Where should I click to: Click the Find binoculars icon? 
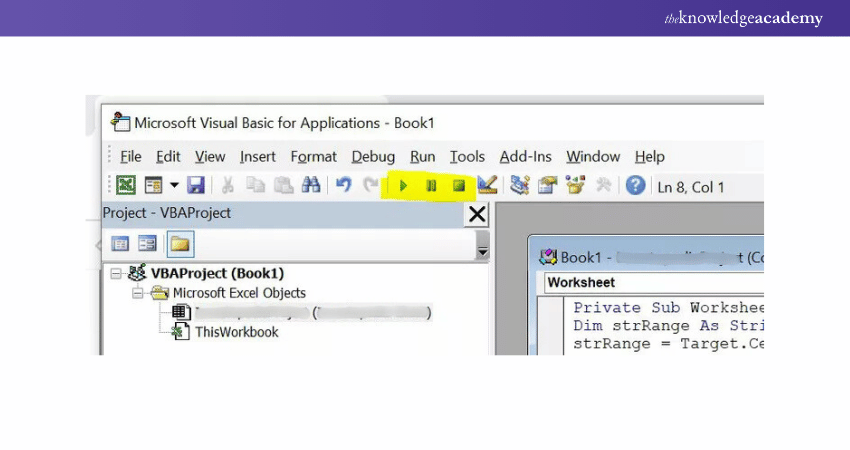(311, 185)
